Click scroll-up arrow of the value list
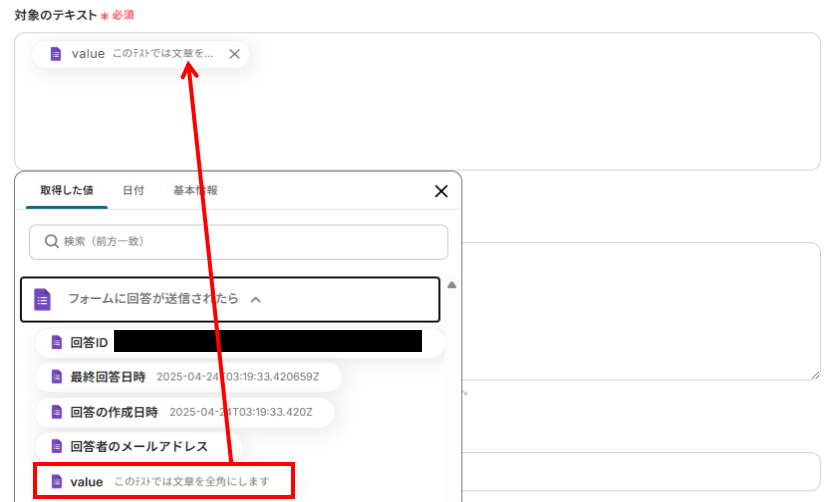The height and width of the screenshot is (502, 831). tap(452, 285)
